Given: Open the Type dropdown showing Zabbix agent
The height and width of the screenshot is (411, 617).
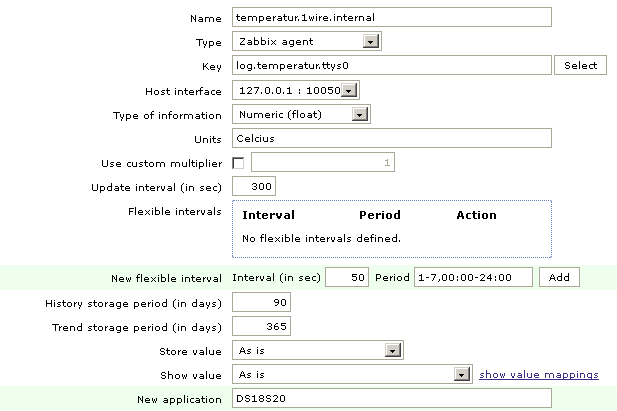Looking at the screenshot, I should 306,42.
